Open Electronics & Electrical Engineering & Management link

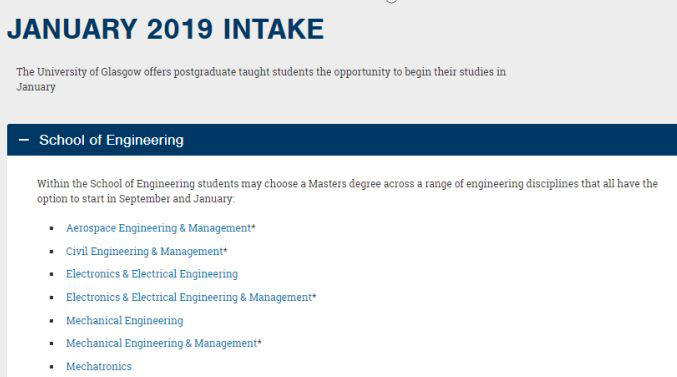[x=189, y=298]
